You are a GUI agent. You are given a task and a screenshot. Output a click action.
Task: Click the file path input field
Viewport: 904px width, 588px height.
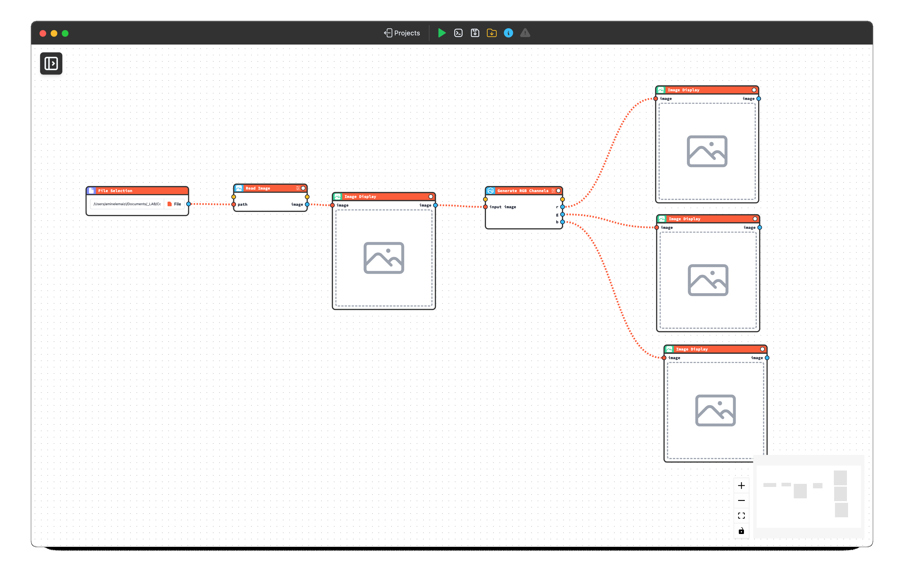coord(127,204)
